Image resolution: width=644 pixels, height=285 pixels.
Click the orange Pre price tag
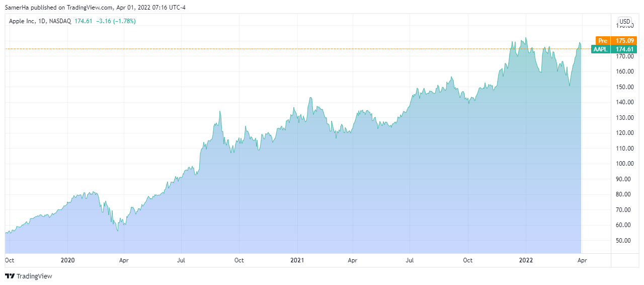point(603,40)
